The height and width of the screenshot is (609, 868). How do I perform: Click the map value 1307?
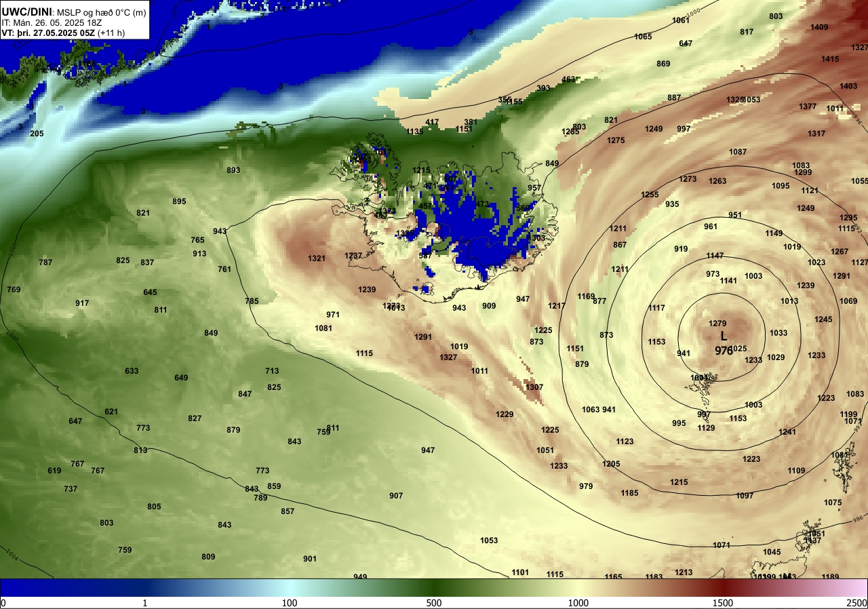tap(534, 387)
